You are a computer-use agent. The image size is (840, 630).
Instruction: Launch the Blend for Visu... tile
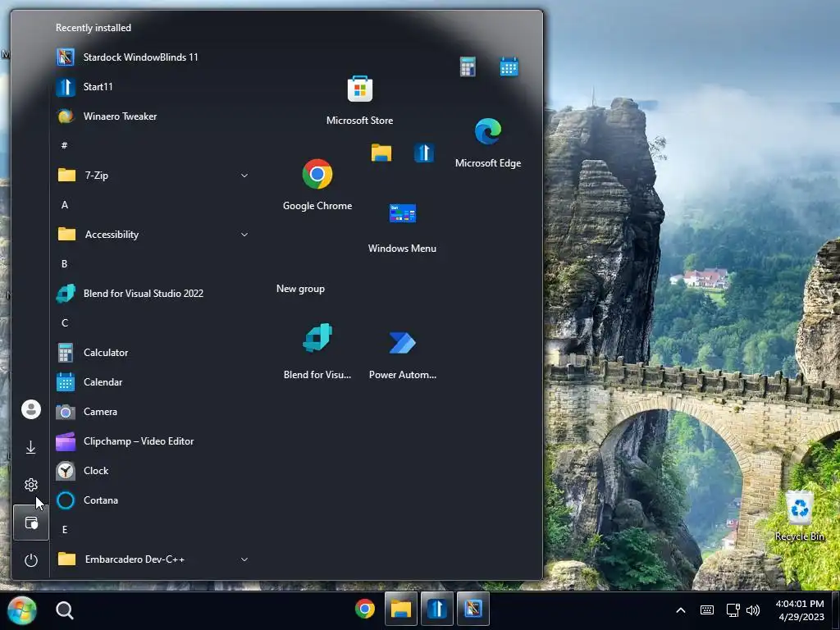[317, 351]
